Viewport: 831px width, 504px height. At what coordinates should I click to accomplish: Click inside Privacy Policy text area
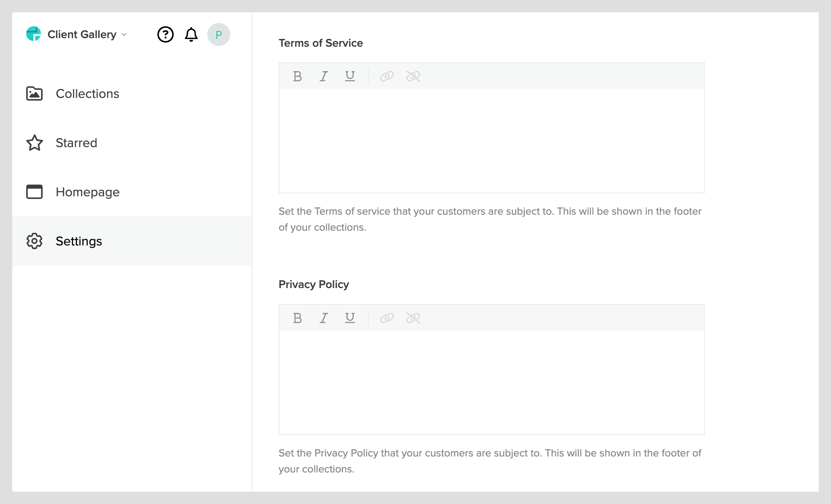[491, 382]
